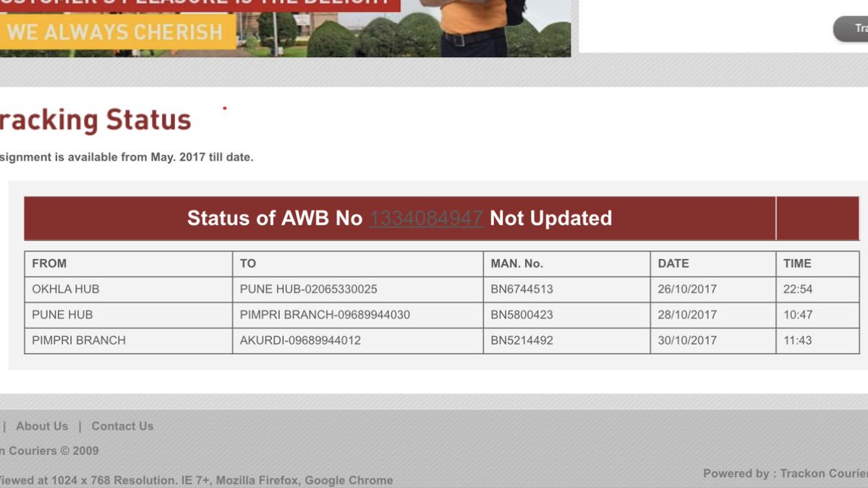Click the Status of AWB No title text
868x488 pixels.
click(x=274, y=218)
